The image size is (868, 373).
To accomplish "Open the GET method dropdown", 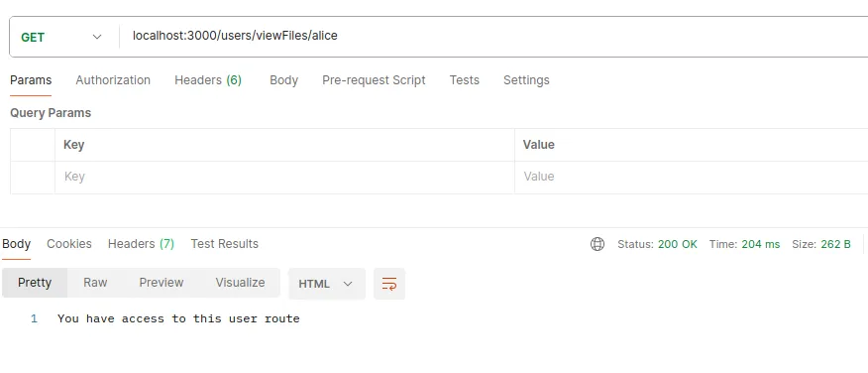I will [x=61, y=37].
